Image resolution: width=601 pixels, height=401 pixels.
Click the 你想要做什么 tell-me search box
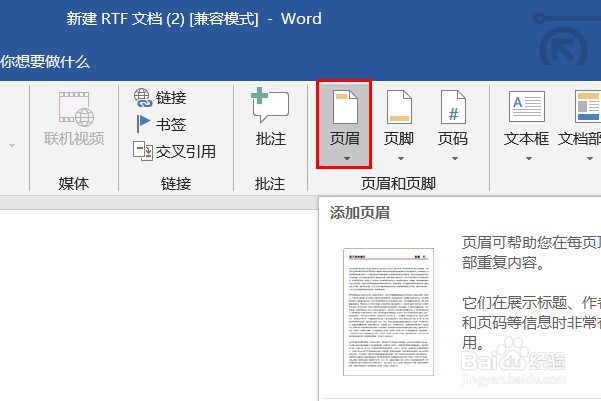tap(45, 62)
